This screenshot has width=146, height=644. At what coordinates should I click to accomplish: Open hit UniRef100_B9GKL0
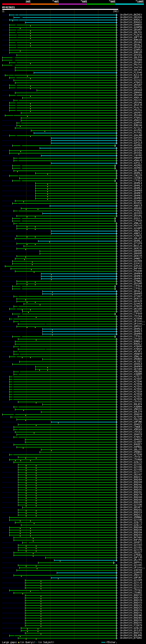click(131, 20)
